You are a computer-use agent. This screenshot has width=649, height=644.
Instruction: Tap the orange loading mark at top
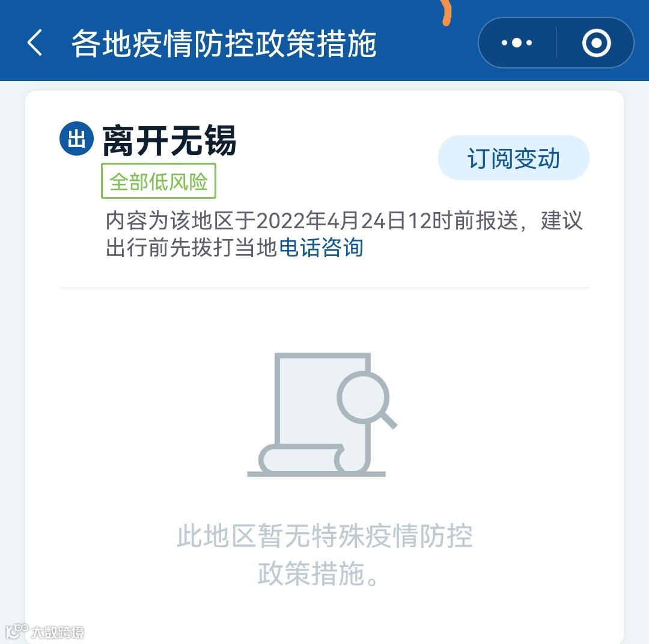coord(446,13)
